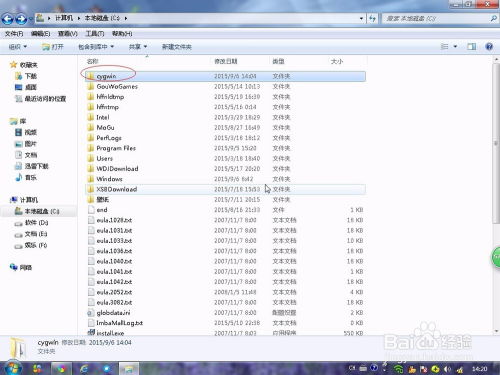Select the Windows folder
Image resolution: width=500 pixels, height=375 pixels.
(109, 179)
